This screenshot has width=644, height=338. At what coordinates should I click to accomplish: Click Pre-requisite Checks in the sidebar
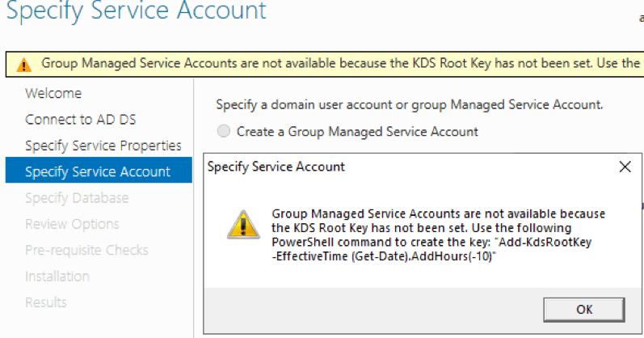tap(86, 250)
